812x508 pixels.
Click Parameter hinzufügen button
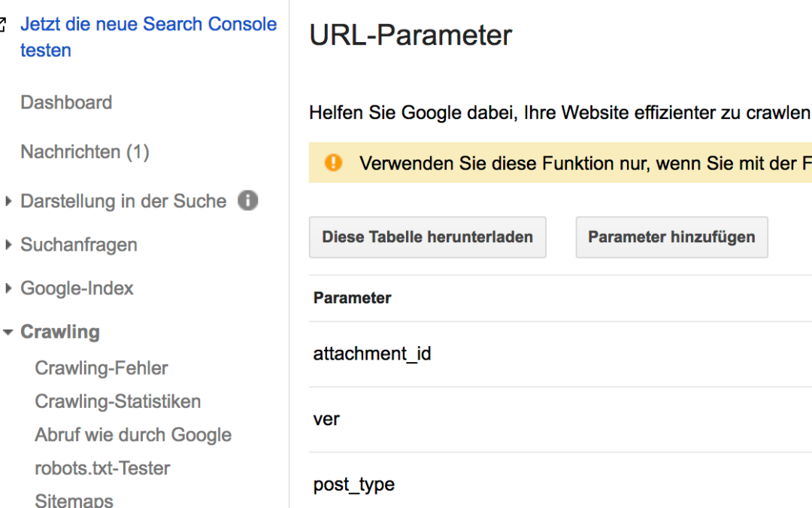(x=671, y=237)
